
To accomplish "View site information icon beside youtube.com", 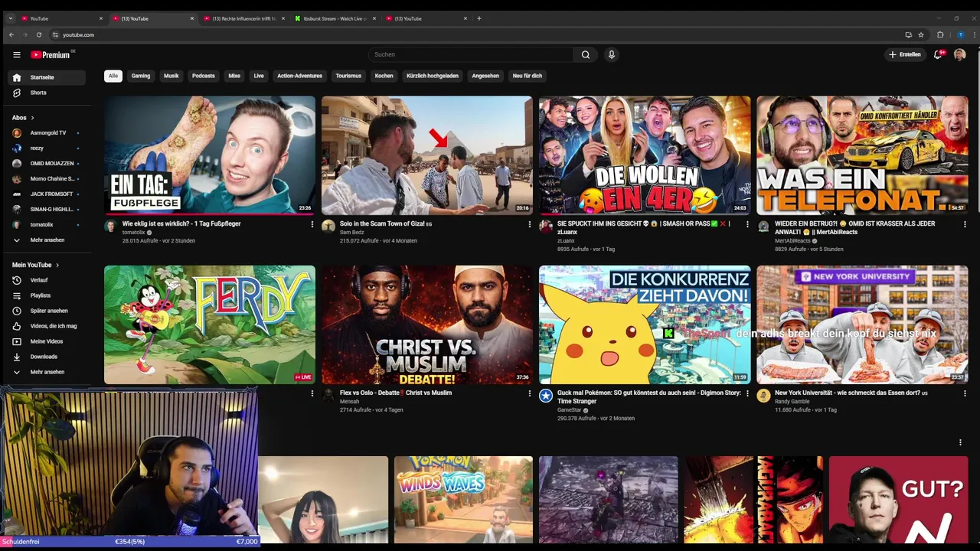I will (x=55, y=34).
